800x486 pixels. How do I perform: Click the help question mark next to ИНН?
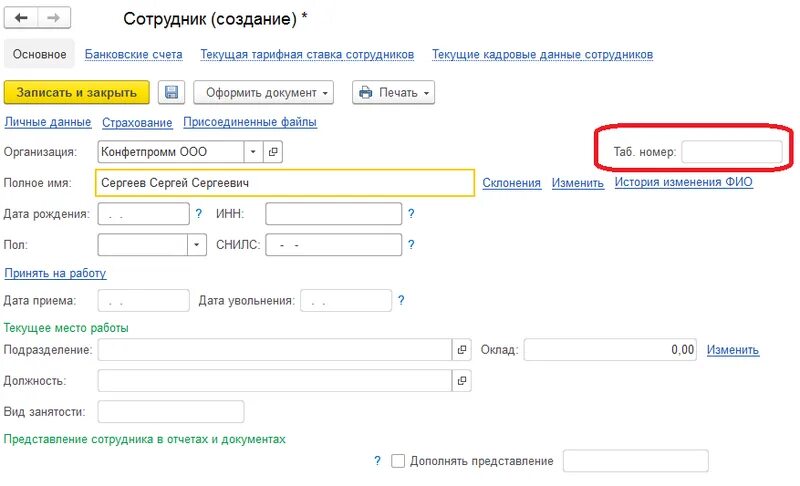[x=411, y=214]
